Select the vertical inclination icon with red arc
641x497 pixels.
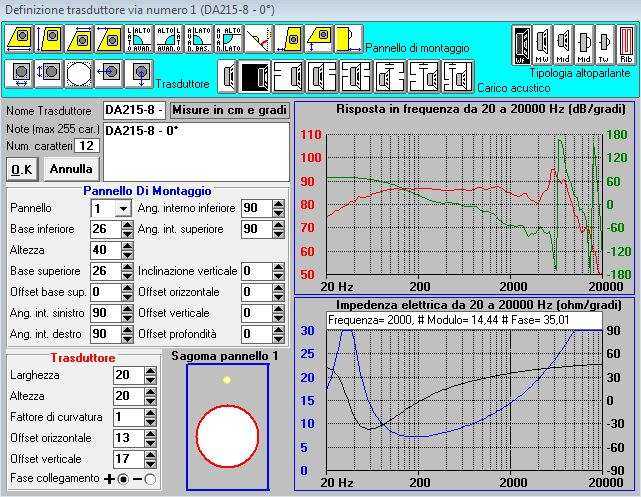coord(259,39)
